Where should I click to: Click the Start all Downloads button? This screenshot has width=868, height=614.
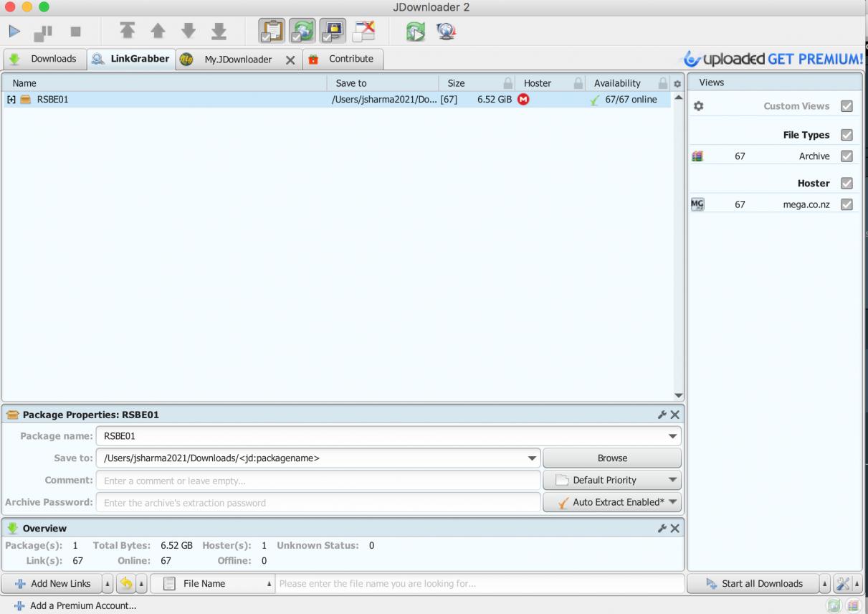point(753,584)
